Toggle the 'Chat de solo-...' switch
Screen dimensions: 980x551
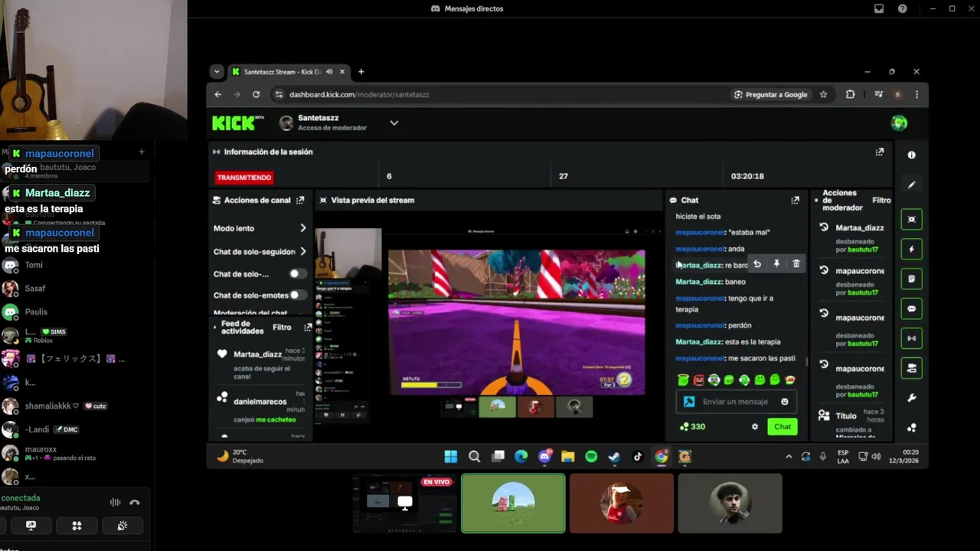tap(297, 274)
